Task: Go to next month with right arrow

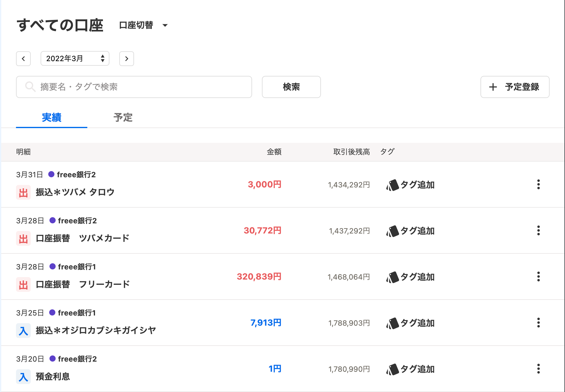Action: 127,59
